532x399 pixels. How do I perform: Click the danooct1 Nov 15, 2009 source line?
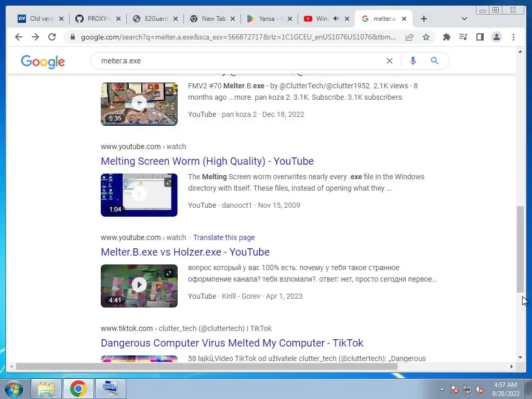click(244, 205)
